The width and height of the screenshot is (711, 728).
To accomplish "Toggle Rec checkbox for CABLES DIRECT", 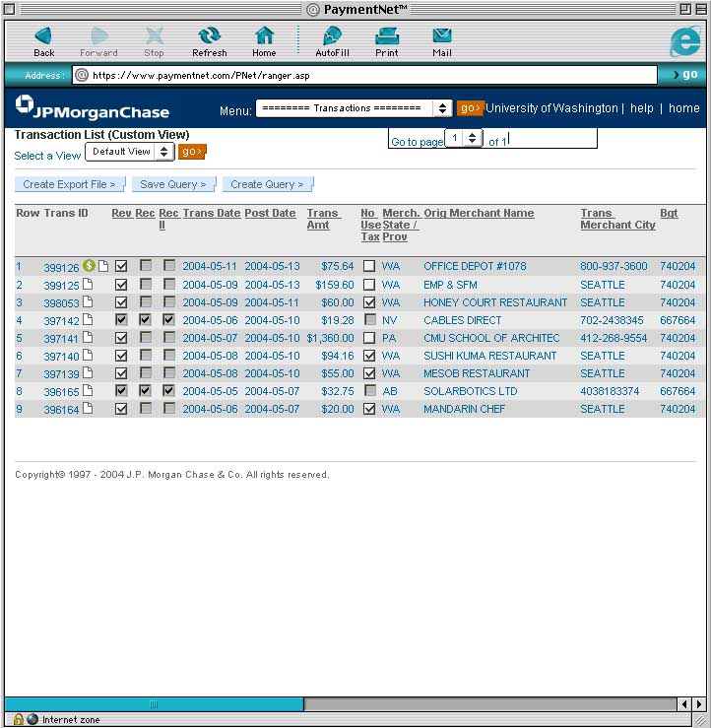I will 146,319.
